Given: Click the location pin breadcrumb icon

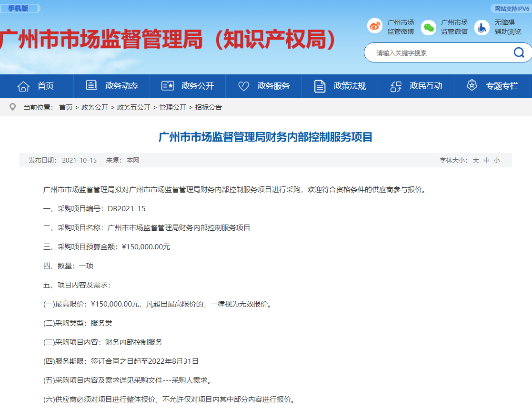Looking at the screenshot, I should pyautogui.click(x=13, y=107).
